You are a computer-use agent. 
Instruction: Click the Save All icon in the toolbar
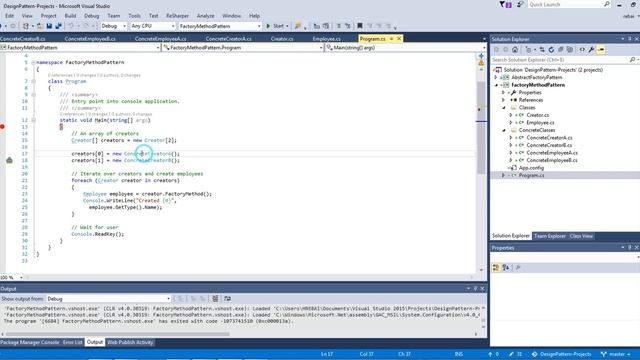[58, 26]
